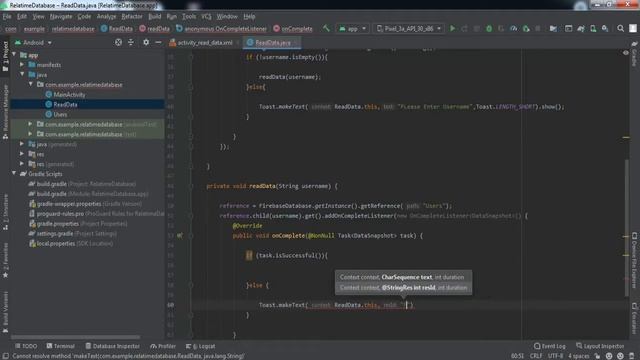This screenshot has height=360, width=640.
Task: Select the ReadData.java editor tab
Action: [x=272, y=42]
